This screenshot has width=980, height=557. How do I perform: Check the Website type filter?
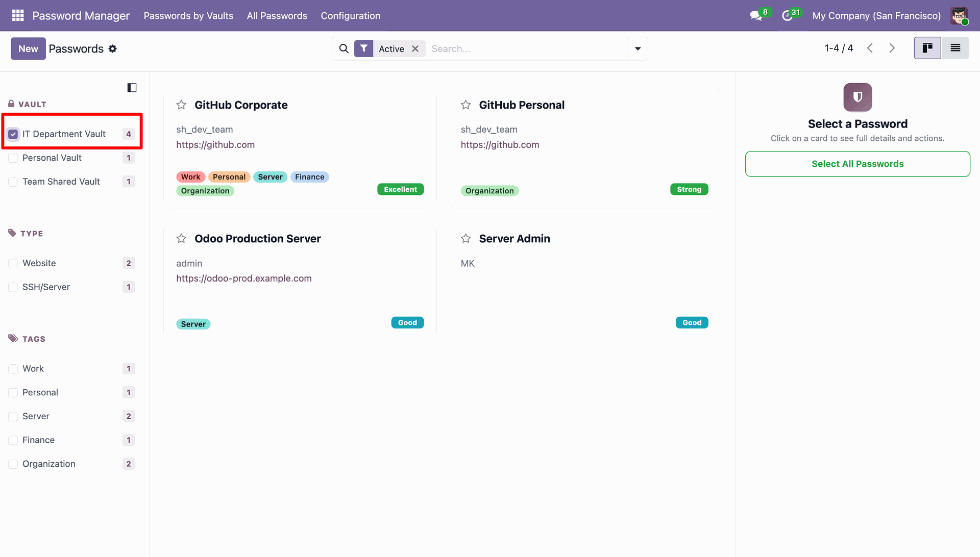[13, 263]
